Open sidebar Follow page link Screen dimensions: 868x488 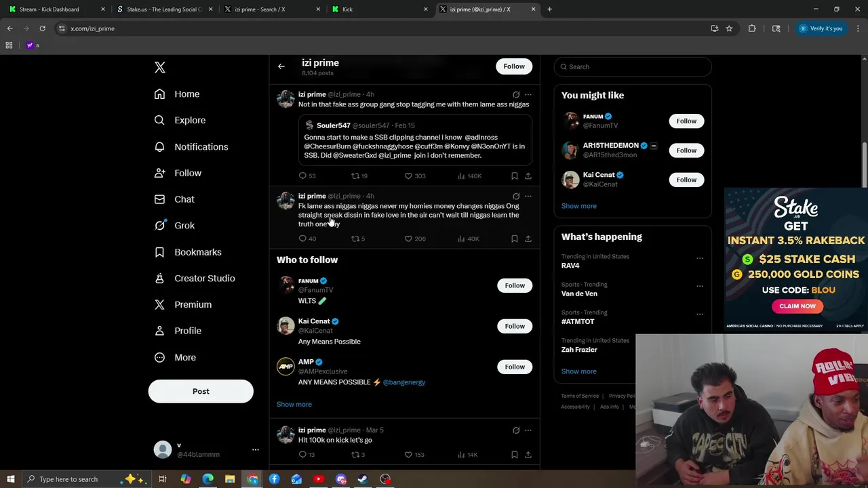click(x=178, y=173)
